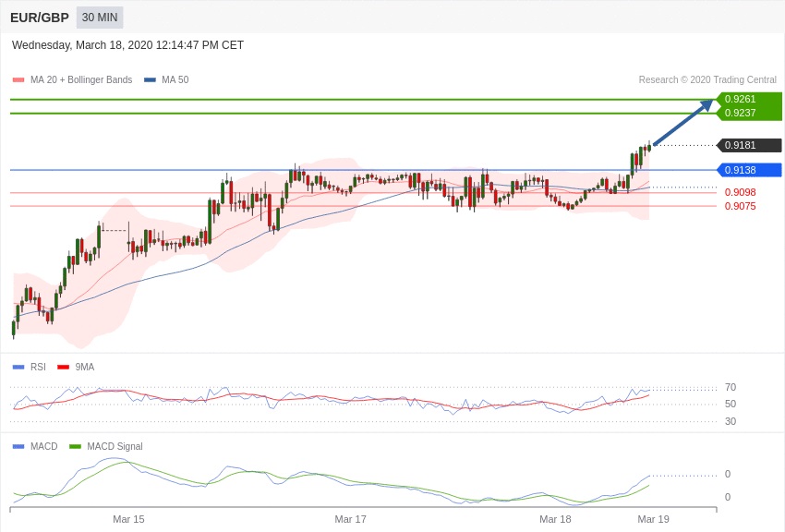
Task: Click the Research © 2020 Trading Central text
Action: click(707, 80)
